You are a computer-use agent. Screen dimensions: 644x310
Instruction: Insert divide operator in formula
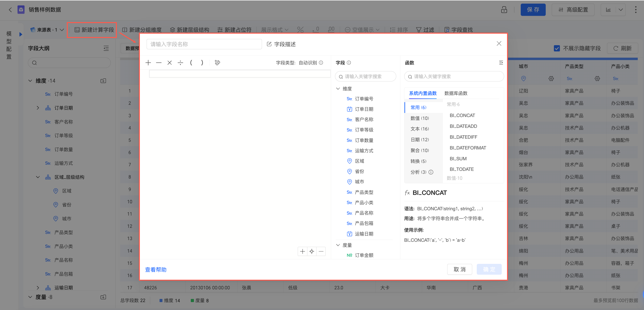pyautogui.click(x=180, y=63)
